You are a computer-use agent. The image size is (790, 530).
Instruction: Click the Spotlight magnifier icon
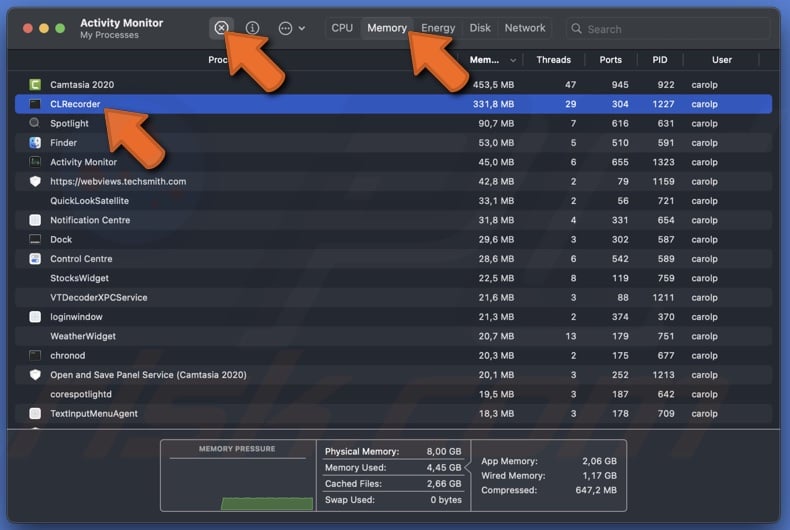click(35, 123)
